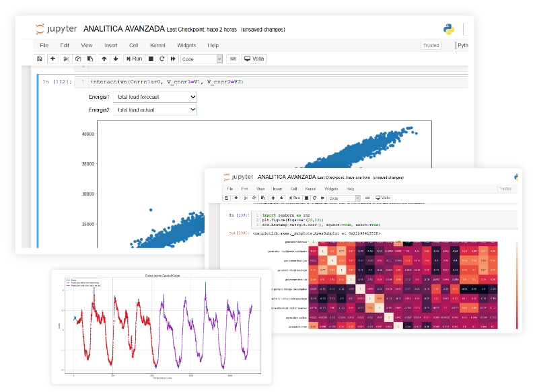Save the scatter plot notebook with the floppy icon
Viewport: 533px width, 392px height.
coord(40,59)
